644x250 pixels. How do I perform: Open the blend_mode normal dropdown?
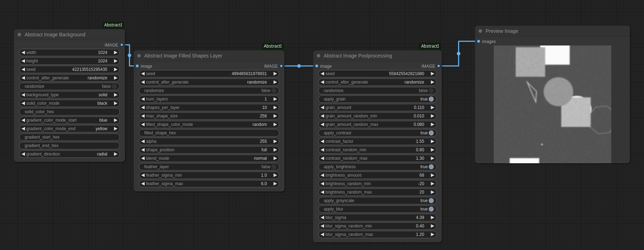[x=209, y=158]
